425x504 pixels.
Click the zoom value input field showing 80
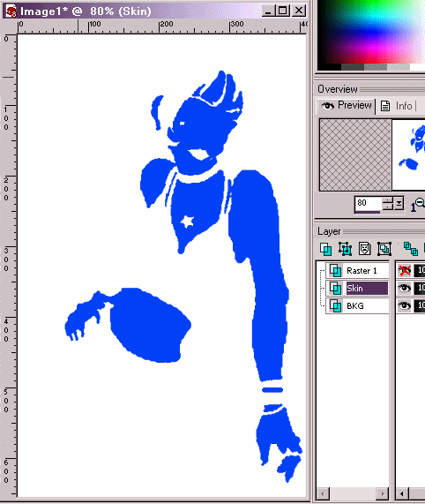point(368,203)
